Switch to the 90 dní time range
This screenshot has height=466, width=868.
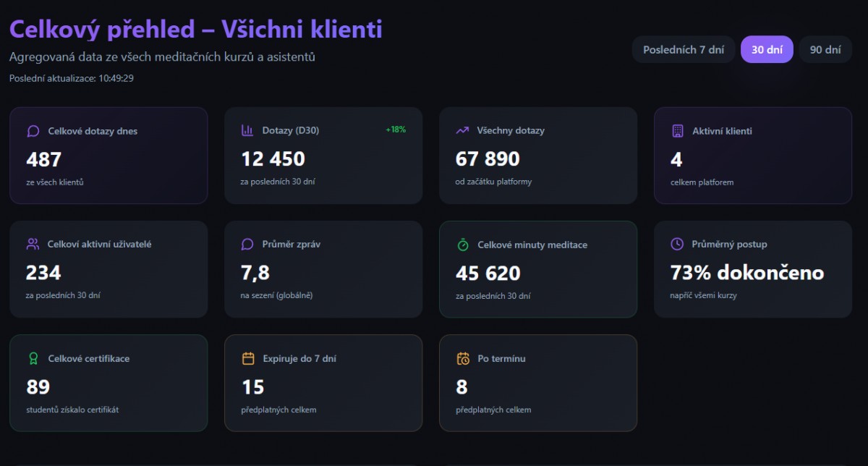pos(825,49)
